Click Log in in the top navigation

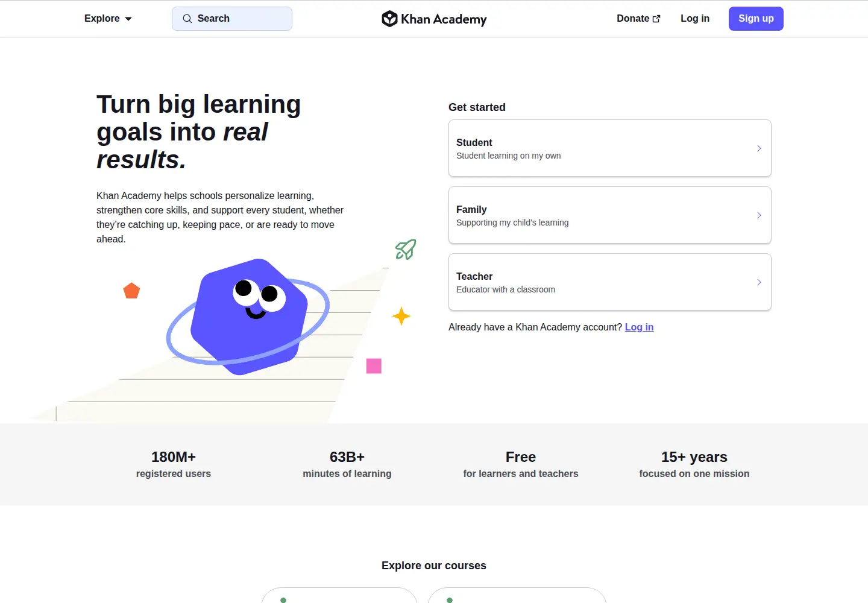click(x=695, y=19)
